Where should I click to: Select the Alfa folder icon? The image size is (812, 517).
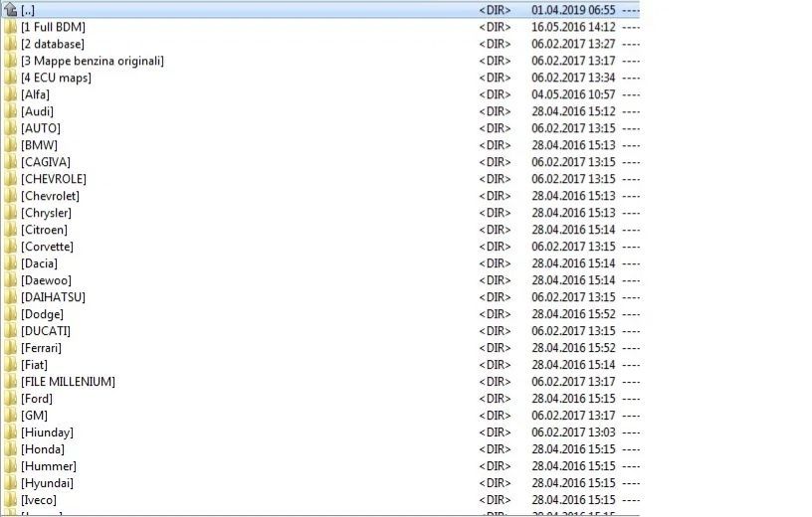tap(10, 94)
